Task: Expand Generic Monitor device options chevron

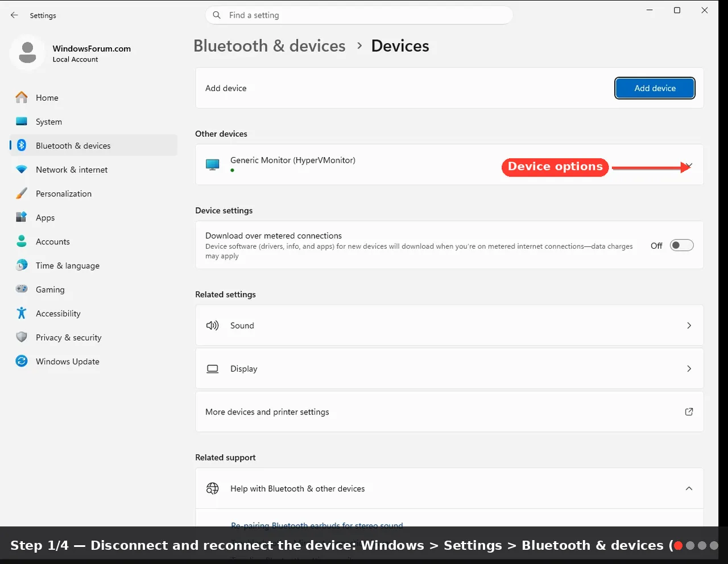Action: [x=689, y=166]
